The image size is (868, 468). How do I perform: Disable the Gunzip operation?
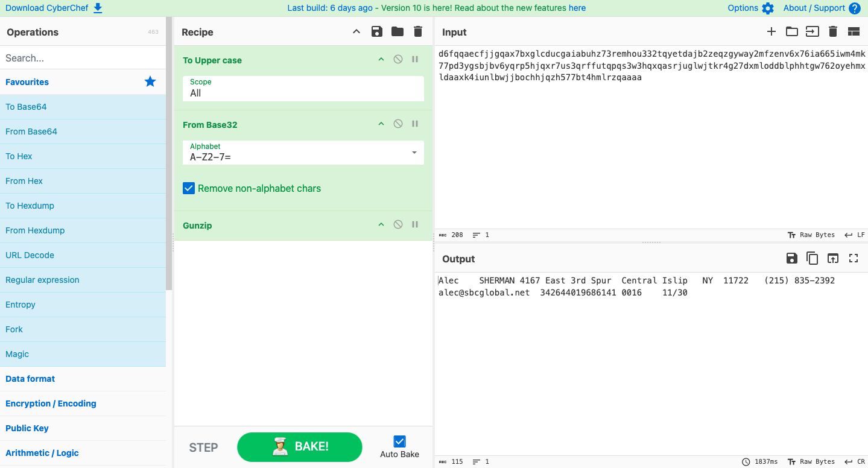[398, 225]
